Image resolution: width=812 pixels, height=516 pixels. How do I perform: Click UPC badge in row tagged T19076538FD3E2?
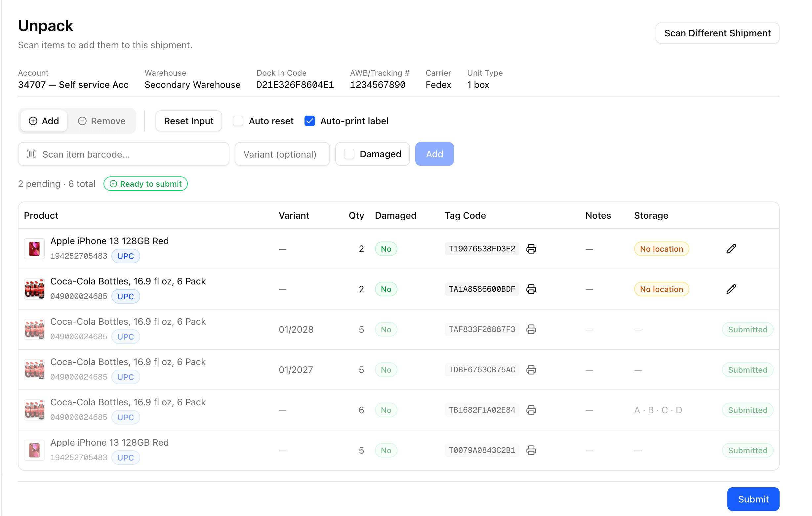(x=125, y=256)
